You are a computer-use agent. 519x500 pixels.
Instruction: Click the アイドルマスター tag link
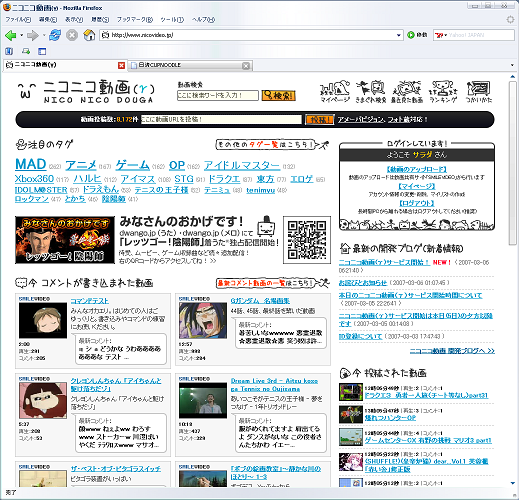(242, 165)
